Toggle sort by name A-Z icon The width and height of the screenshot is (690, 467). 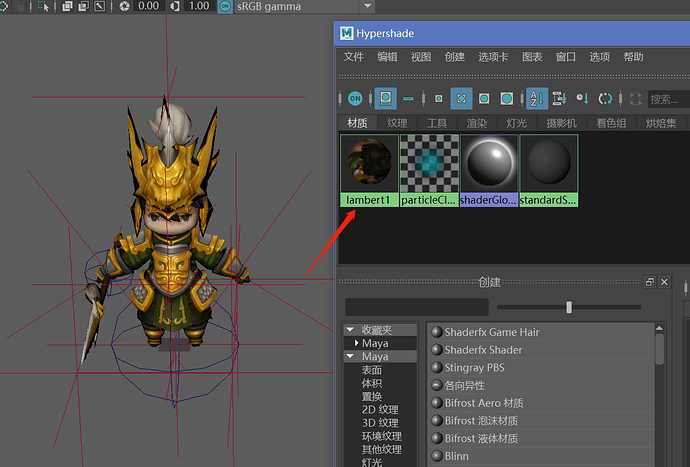coord(537,99)
